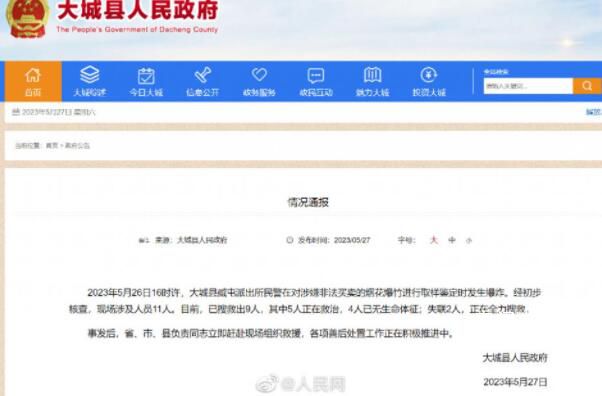Click the site search input field

(528, 86)
